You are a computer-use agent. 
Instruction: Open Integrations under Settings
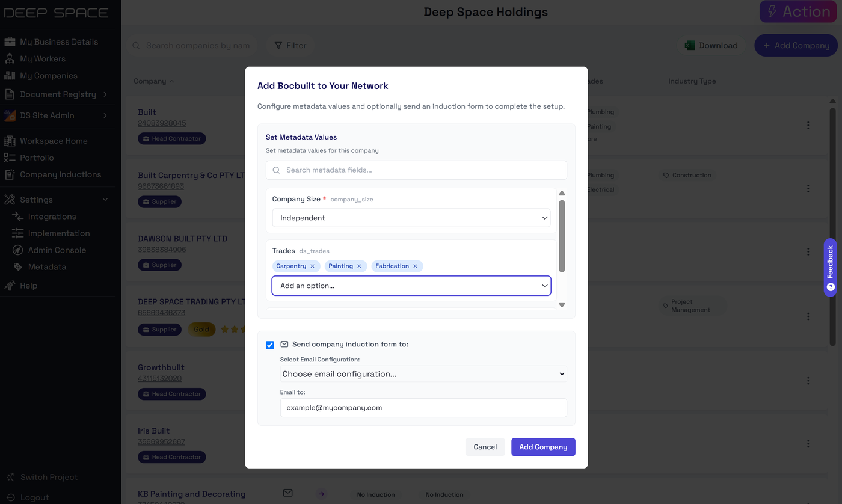click(x=52, y=217)
